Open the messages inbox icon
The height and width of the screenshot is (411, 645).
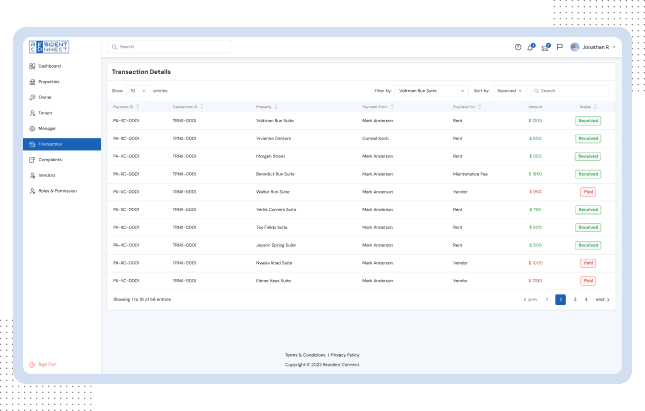click(x=545, y=47)
